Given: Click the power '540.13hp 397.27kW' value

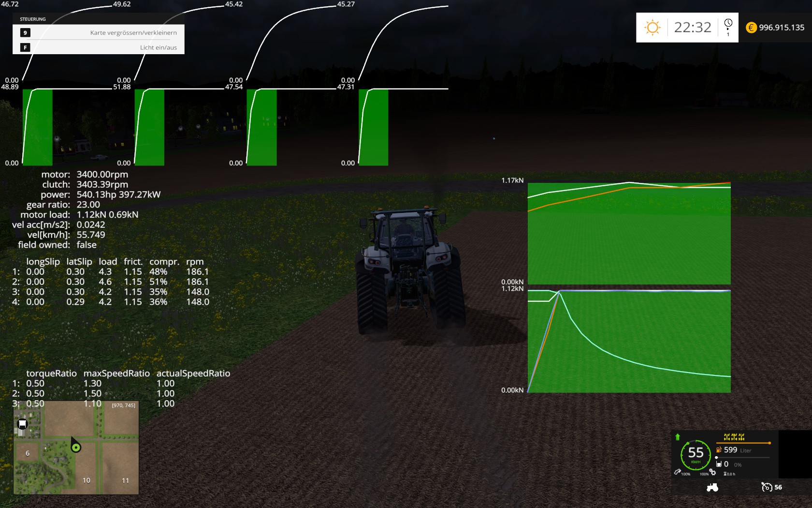Looking at the screenshot, I should coord(118,194).
